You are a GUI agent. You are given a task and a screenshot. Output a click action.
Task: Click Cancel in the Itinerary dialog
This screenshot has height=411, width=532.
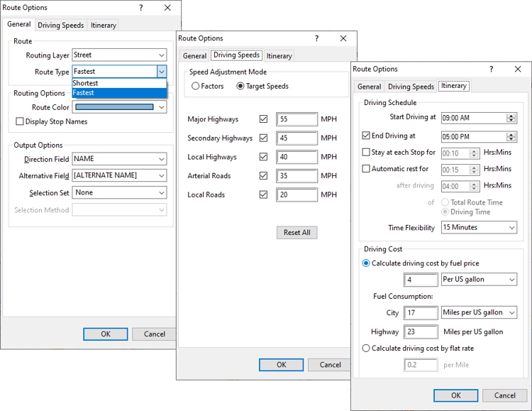click(504, 395)
